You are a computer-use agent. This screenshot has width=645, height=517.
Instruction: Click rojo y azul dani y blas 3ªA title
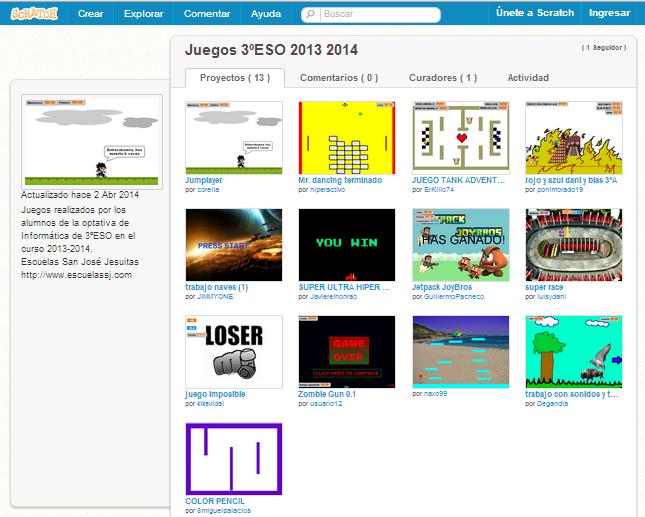571,180
